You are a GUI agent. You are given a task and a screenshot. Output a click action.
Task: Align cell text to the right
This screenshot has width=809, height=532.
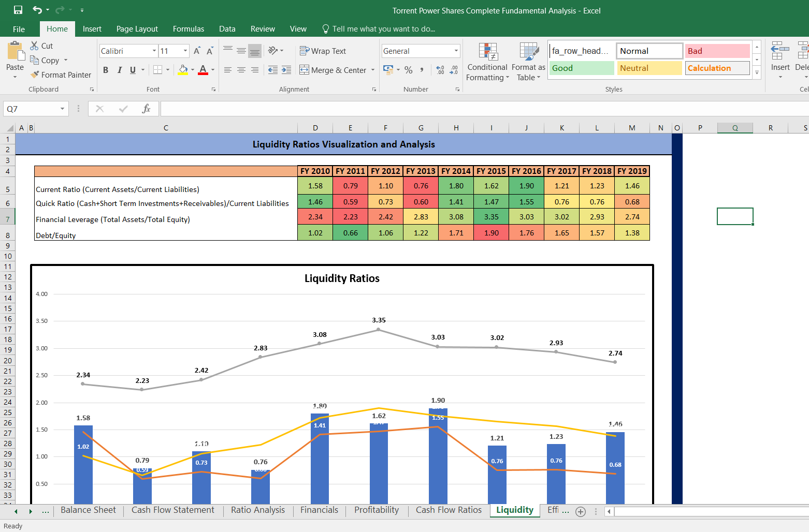point(255,70)
